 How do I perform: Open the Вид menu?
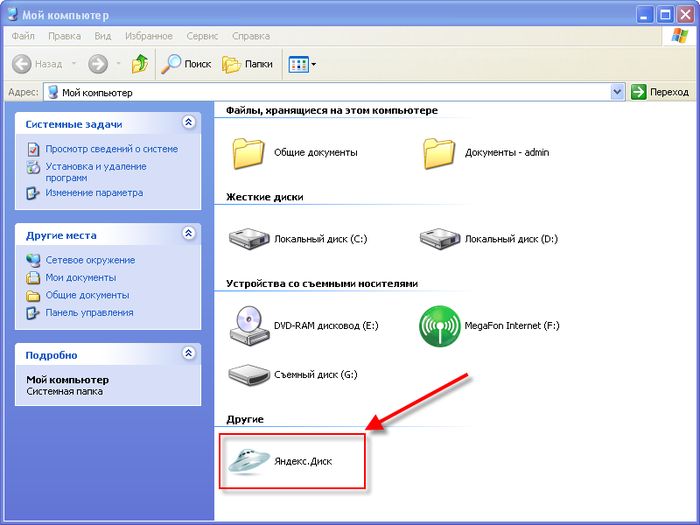[103, 36]
